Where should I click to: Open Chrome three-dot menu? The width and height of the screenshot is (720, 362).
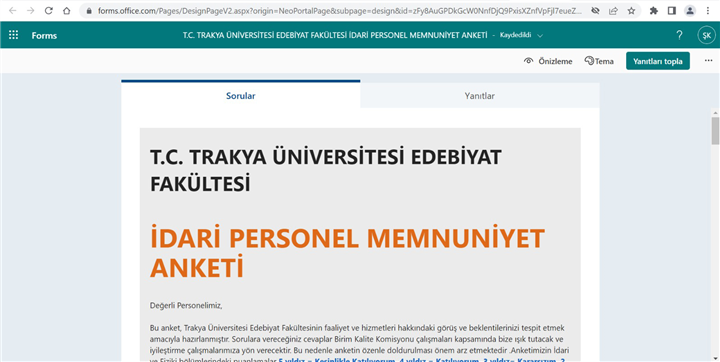[708, 11]
